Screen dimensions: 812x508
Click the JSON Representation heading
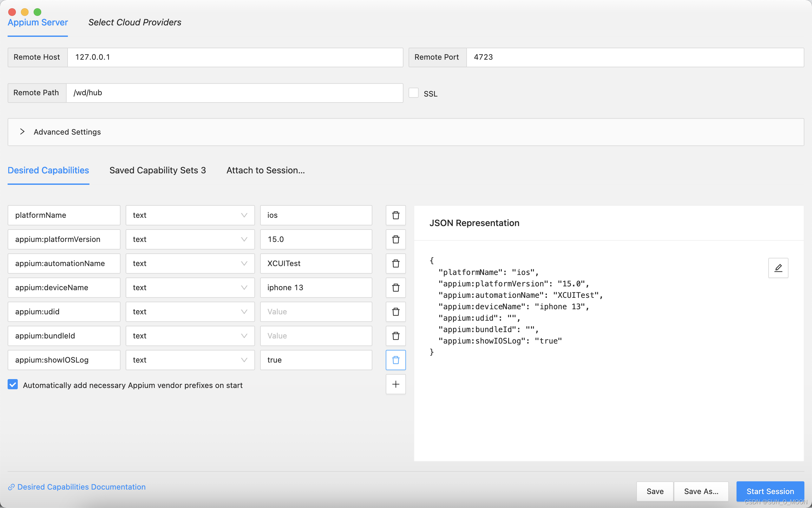[x=474, y=223]
